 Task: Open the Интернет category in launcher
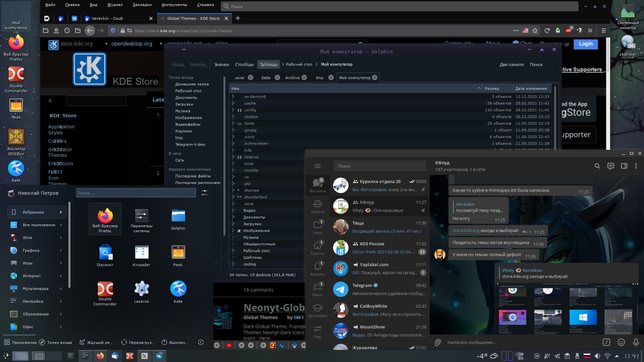tap(36, 276)
